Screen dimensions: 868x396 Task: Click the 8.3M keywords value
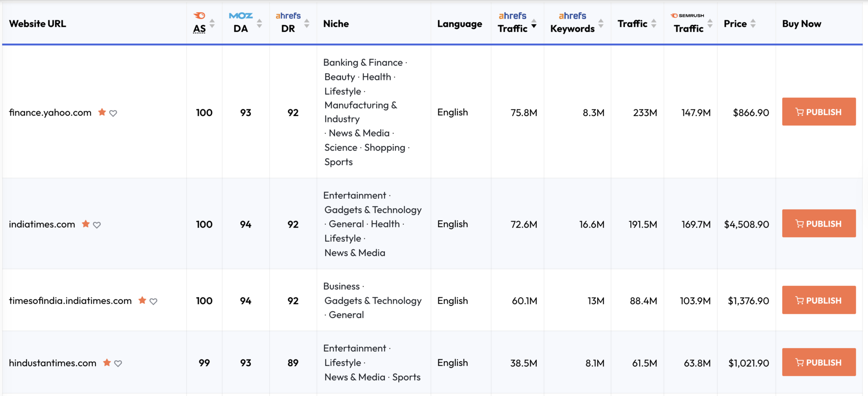coord(594,112)
